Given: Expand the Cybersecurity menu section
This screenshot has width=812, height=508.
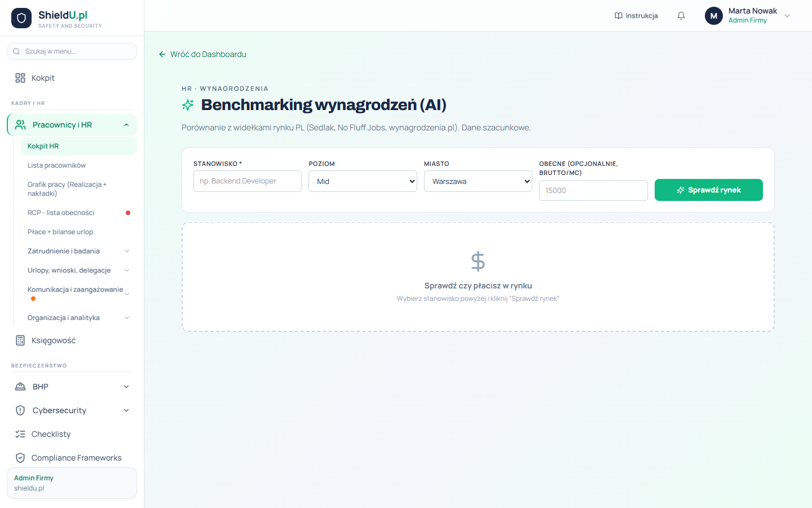Looking at the screenshot, I should [x=126, y=410].
